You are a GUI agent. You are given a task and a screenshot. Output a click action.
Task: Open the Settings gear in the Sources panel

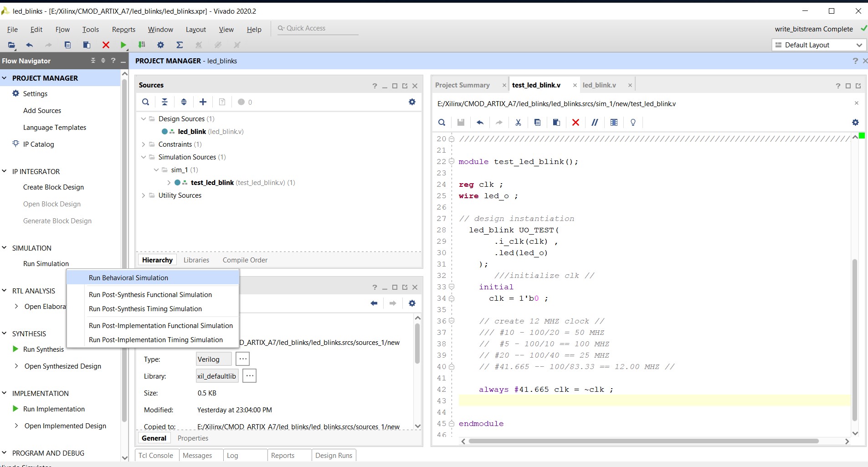point(412,102)
